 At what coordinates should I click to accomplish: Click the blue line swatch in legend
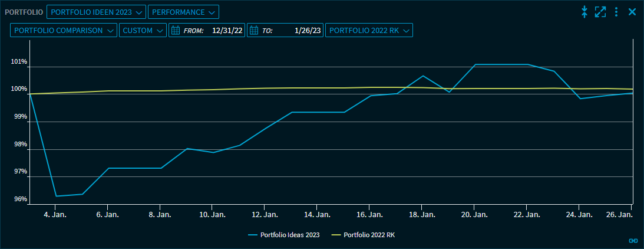point(254,235)
